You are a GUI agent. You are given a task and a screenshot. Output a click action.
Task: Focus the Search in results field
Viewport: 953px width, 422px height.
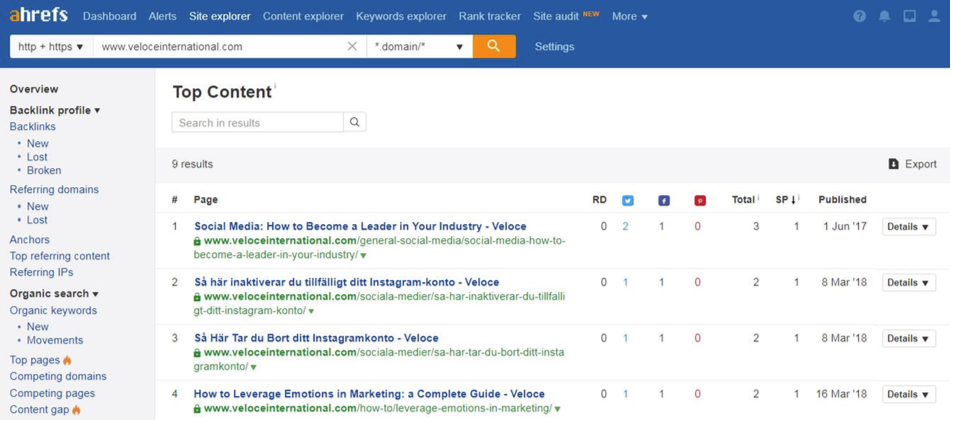click(258, 122)
